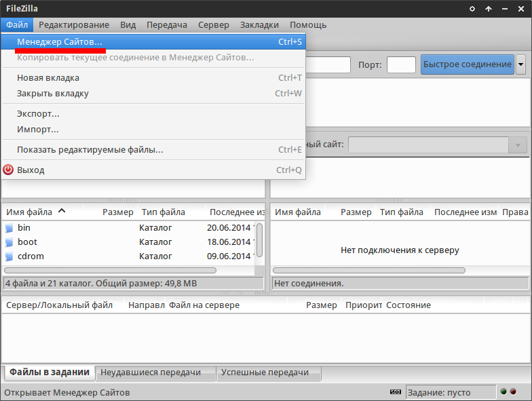This screenshot has height=401, width=532.
Task: Open the Файл menu
Action: [x=17, y=24]
